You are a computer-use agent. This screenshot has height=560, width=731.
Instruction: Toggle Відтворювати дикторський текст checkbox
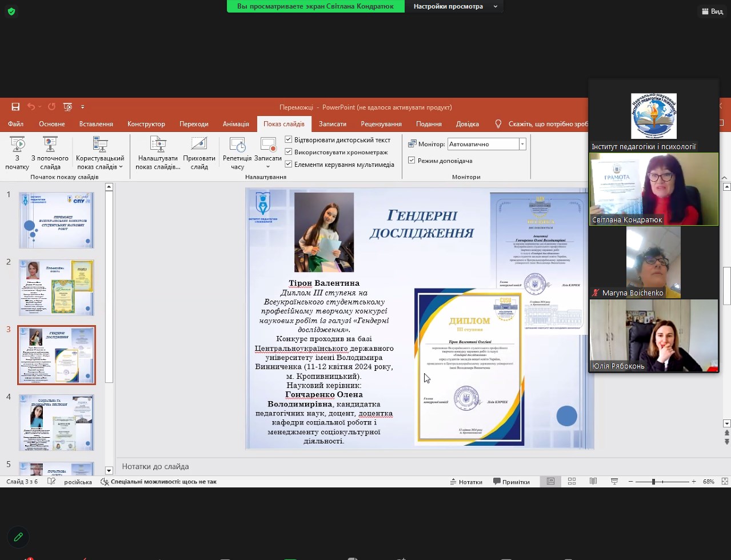[x=289, y=139]
